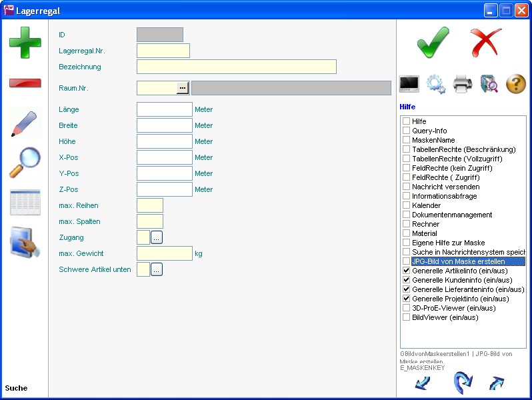Click the blue circular refresh arrow
This screenshot has width=532, height=400.
462,383
